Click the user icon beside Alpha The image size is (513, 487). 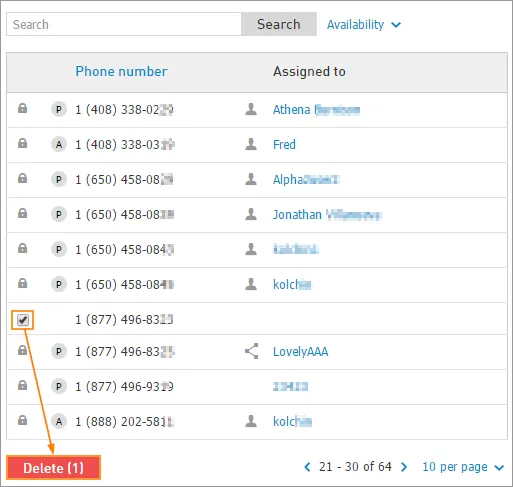[x=251, y=179]
